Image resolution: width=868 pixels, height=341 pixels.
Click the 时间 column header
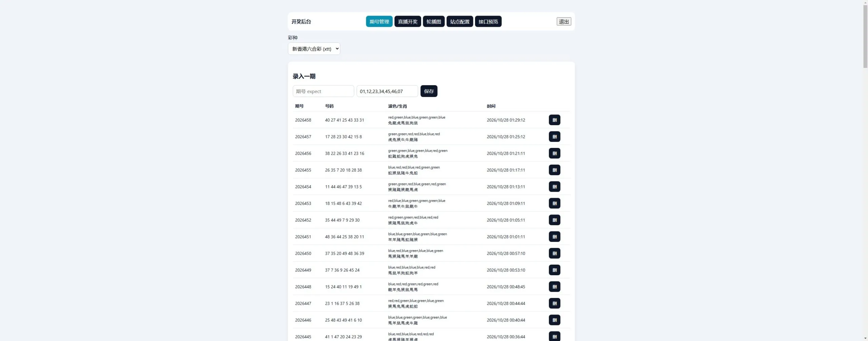491,106
